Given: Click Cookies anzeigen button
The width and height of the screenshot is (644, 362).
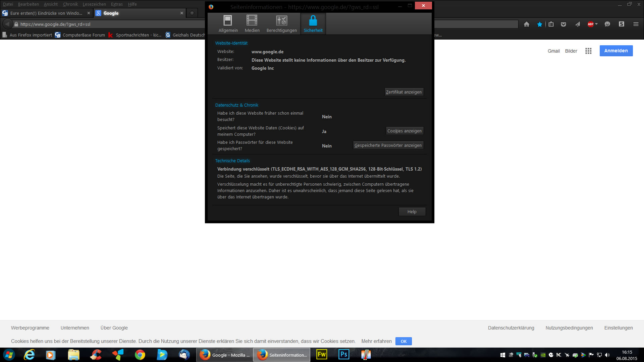Looking at the screenshot, I should pos(404,131).
